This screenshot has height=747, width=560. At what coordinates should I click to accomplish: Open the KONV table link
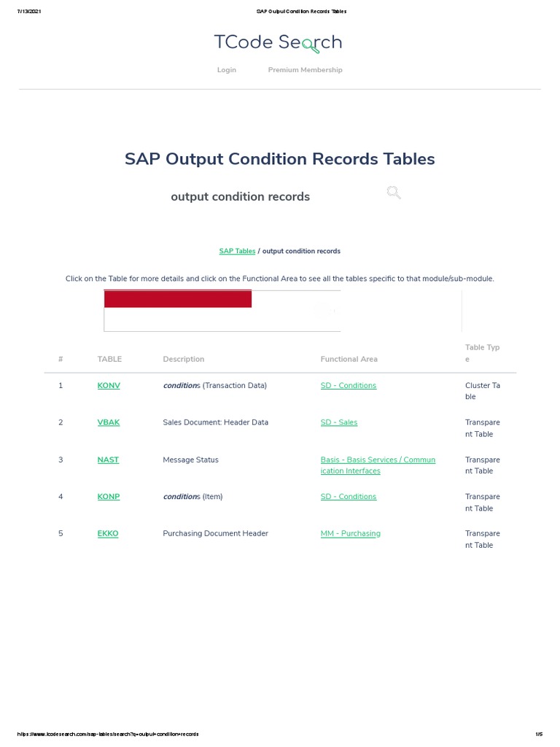tap(109, 385)
